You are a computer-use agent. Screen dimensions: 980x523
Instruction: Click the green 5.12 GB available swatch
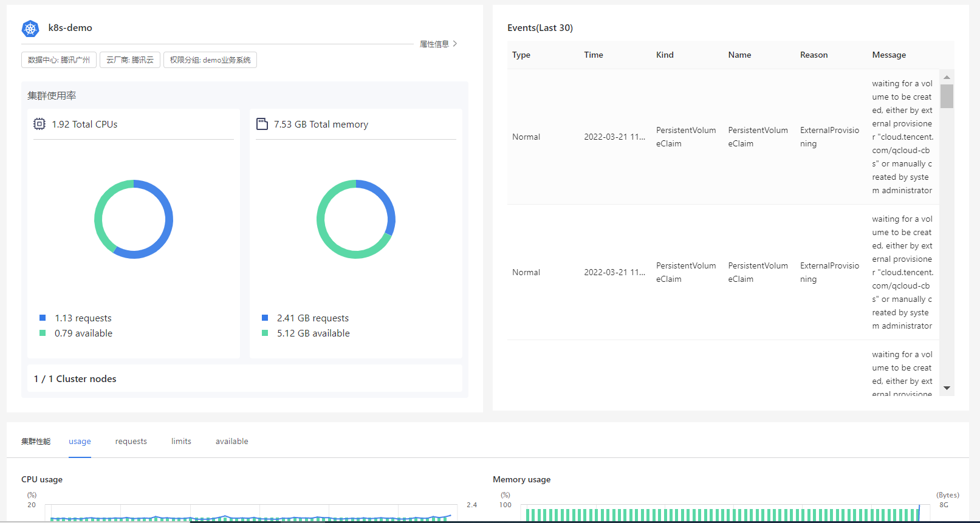tap(265, 333)
